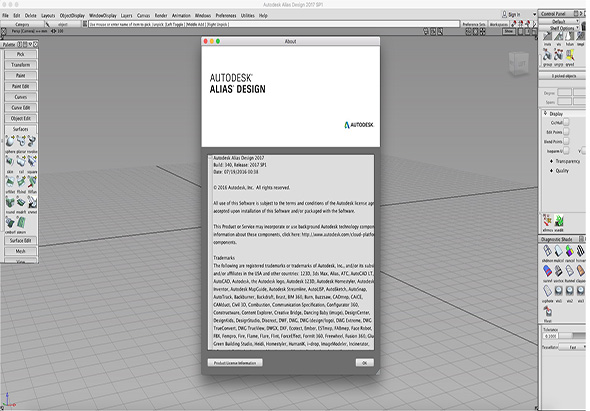
Task: Open the File menu
Action: [x=5, y=15]
